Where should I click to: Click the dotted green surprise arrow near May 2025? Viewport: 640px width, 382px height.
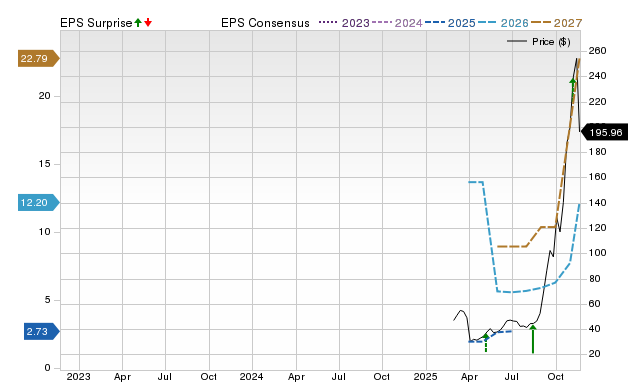tap(486, 342)
